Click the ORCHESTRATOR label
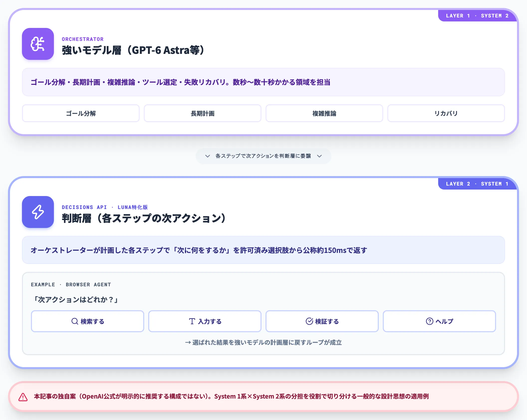Screen dimensions: 527x420 click(83, 39)
